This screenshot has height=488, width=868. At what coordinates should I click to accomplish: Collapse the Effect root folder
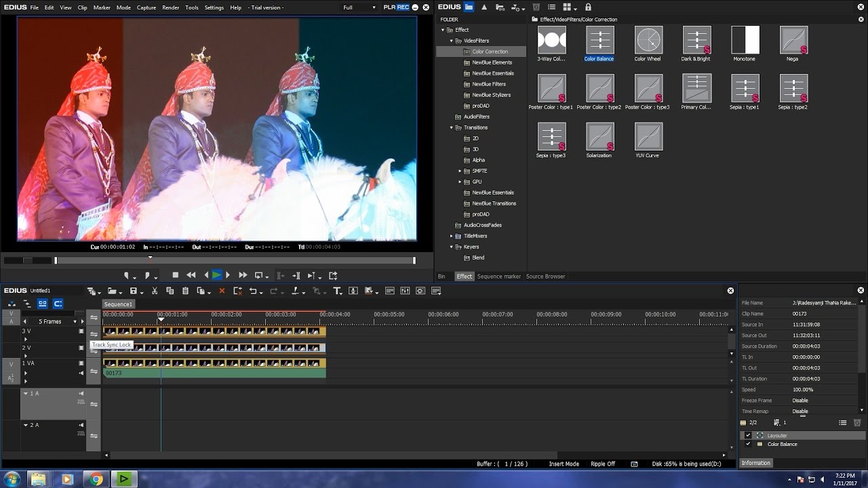[443, 30]
